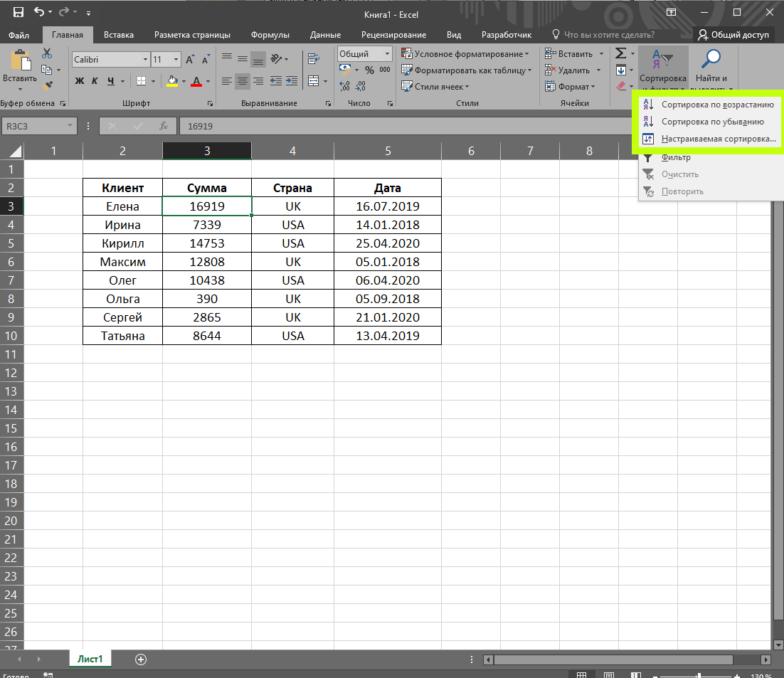Toggle bold Ж formatting
This screenshot has height=678, width=784.
(x=80, y=81)
